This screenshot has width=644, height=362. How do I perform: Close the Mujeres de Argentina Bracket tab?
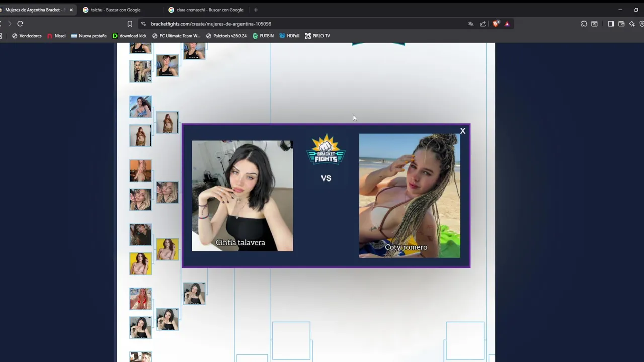click(x=71, y=10)
